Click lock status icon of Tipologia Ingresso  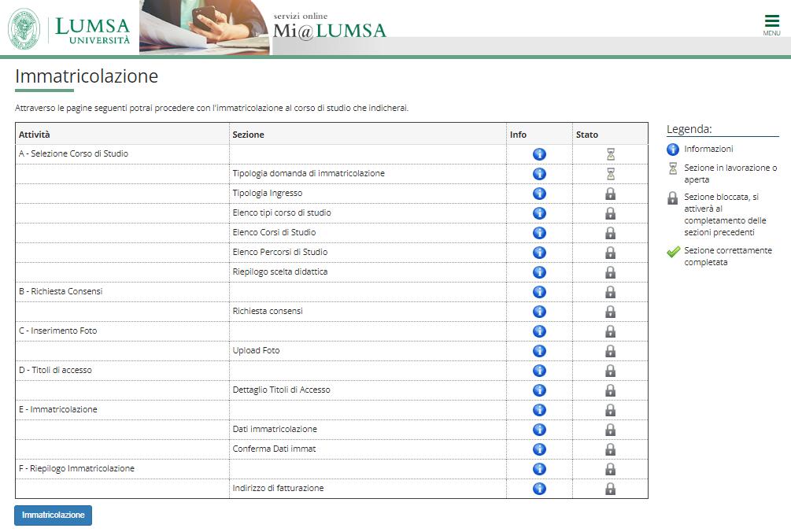(611, 194)
